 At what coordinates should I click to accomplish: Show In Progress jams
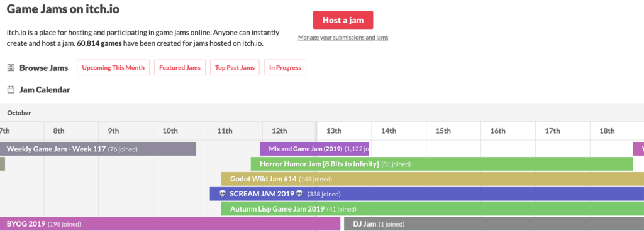tap(285, 68)
